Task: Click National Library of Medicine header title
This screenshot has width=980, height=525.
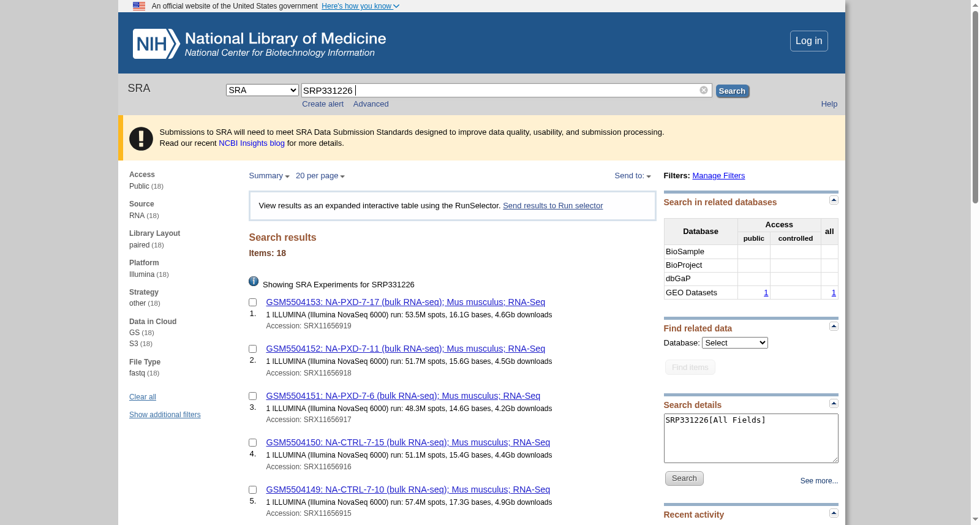Action: 285,39
